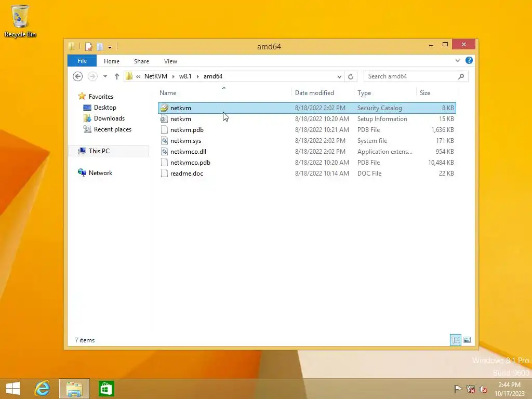Expand the arrow after w8.1 breadcrumb
The height and width of the screenshot is (399, 532).
[x=197, y=76]
